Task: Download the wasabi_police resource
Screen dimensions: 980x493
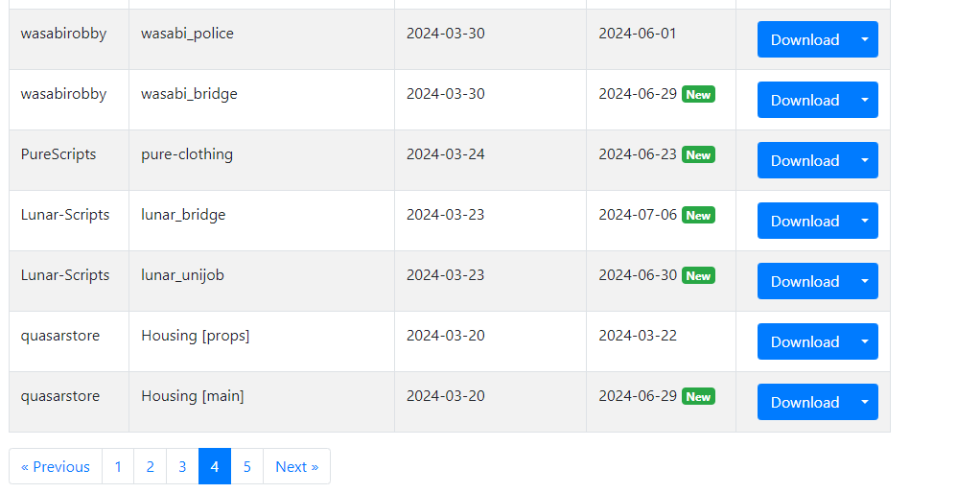Action: (x=805, y=39)
